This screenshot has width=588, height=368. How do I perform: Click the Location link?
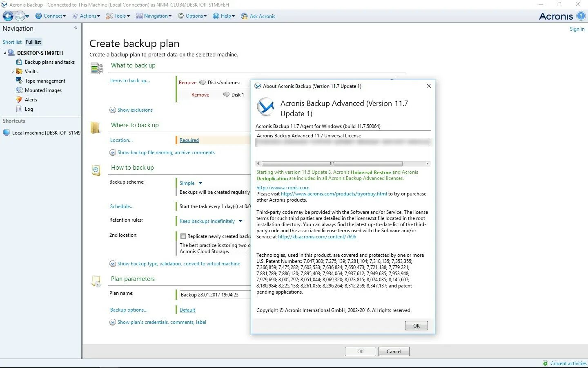click(x=121, y=140)
